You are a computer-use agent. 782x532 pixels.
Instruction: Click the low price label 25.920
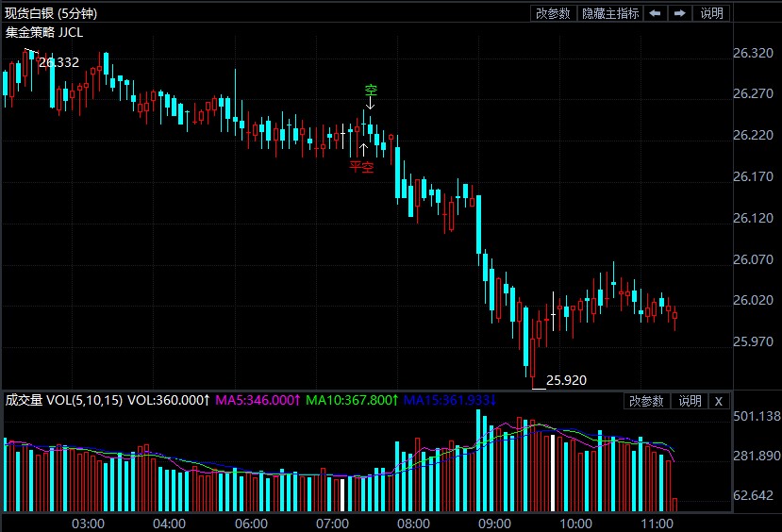[x=566, y=380]
